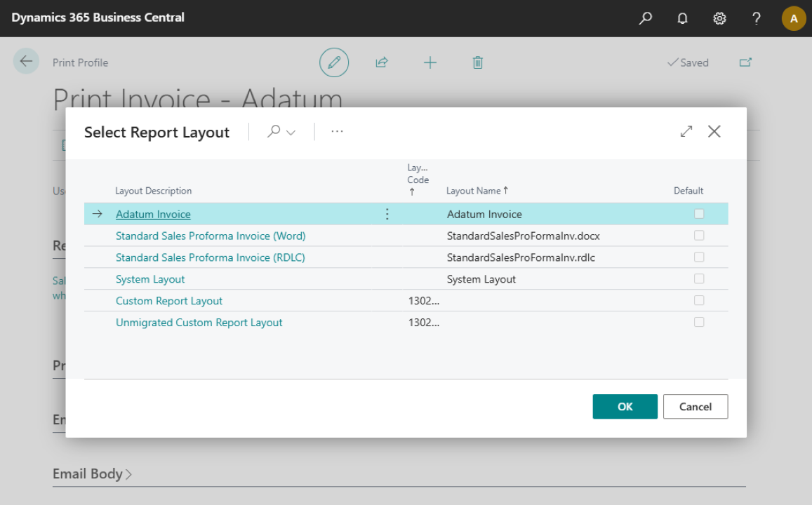Screen dimensions: 812x505
Task: Click Adatum Invoice layout name cell
Action: point(484,214)
